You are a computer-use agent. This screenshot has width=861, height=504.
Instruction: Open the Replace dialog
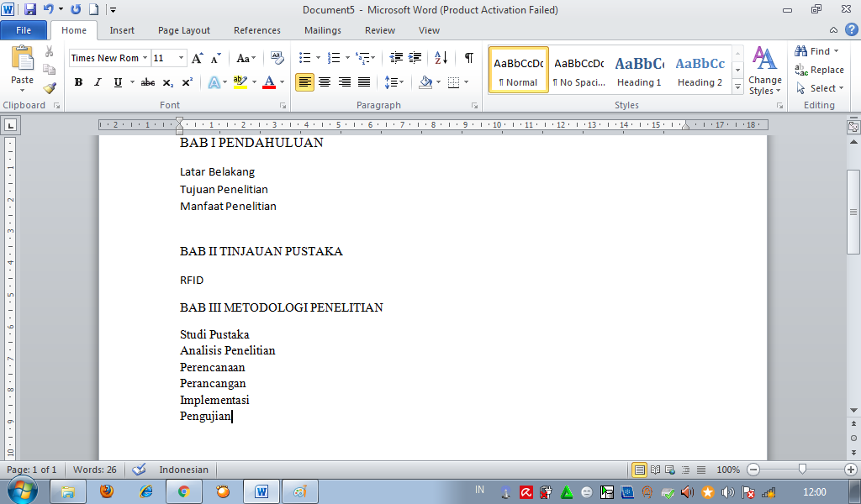tap(821, 70)
